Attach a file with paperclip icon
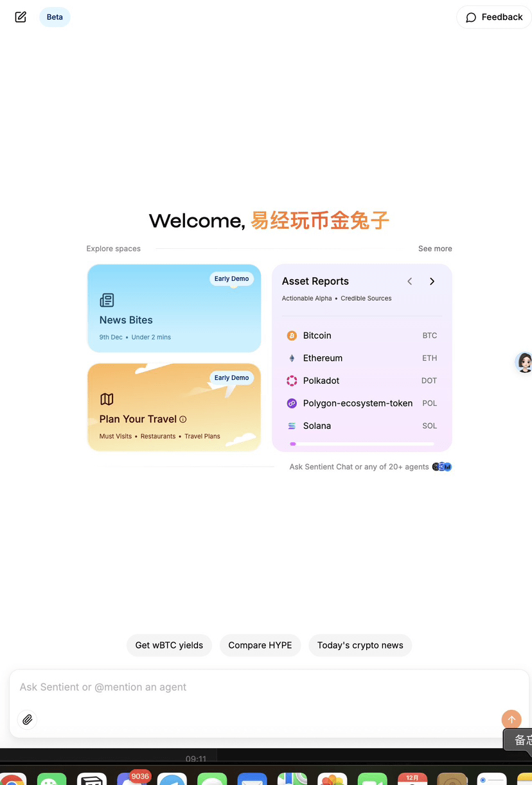This screenshot has width=532, height=785. [27, 719]
